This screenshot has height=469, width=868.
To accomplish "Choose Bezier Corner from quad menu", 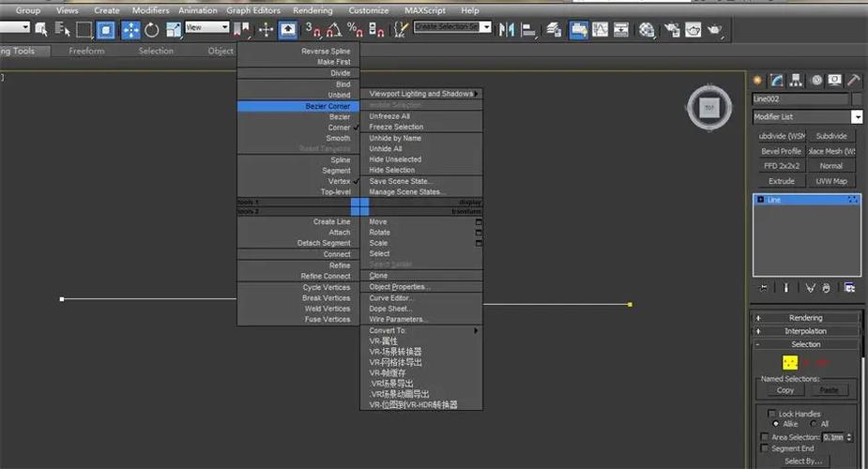I will 298,106.
